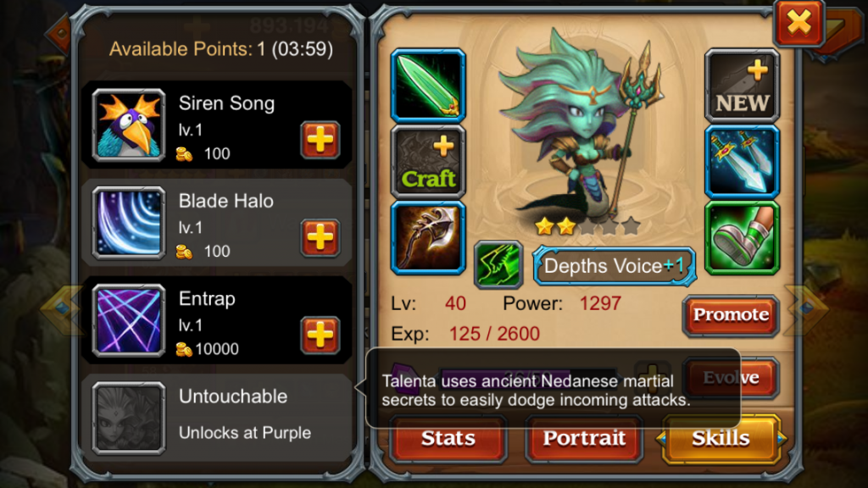The image size is (868, 488).
Task: Tap the locked Untouchable skill icon
Action: (129, 419)
